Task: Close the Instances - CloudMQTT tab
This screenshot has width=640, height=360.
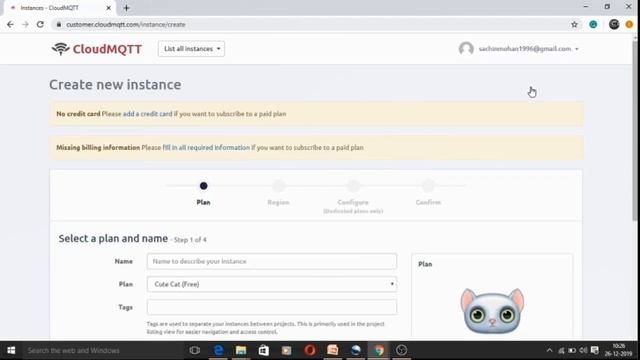Action: click(109, 8)
